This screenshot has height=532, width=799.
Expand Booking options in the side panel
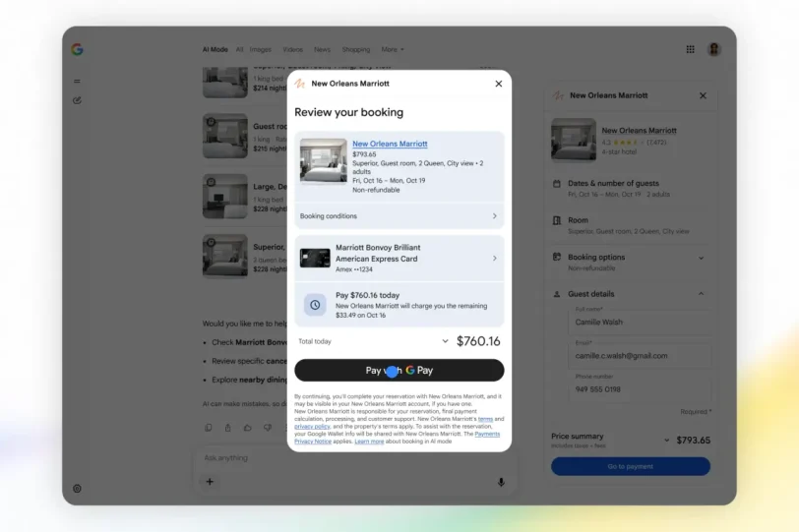tap(702, 258)
